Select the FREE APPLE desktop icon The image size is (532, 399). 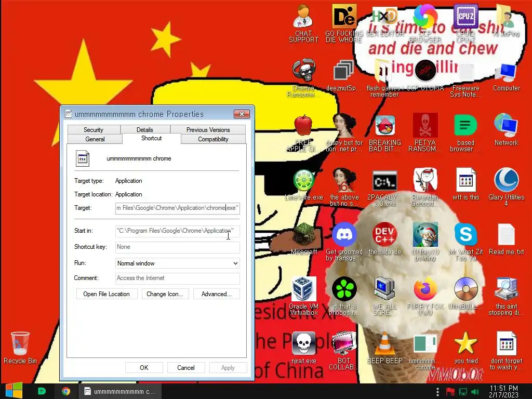pos(303,132)
